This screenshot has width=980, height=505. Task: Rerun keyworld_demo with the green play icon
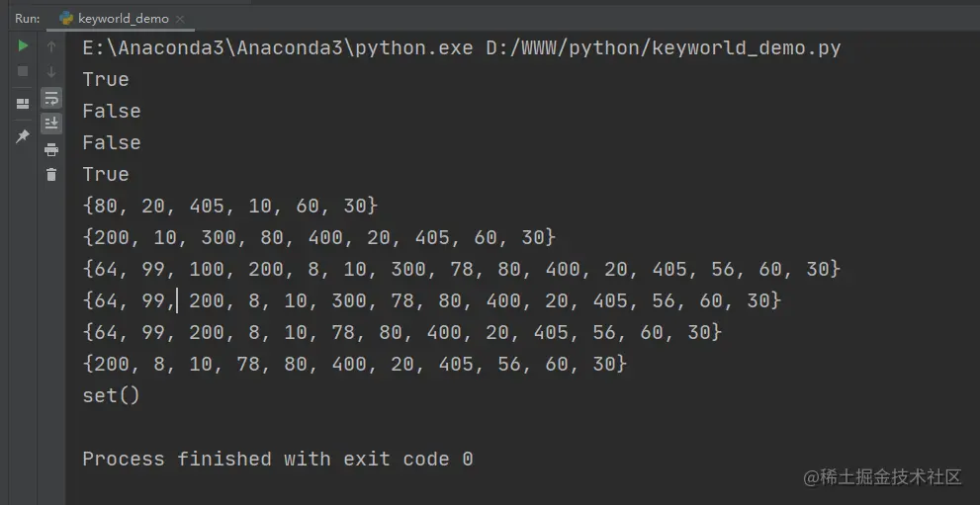pyautogui.click(x=23, y=45)
